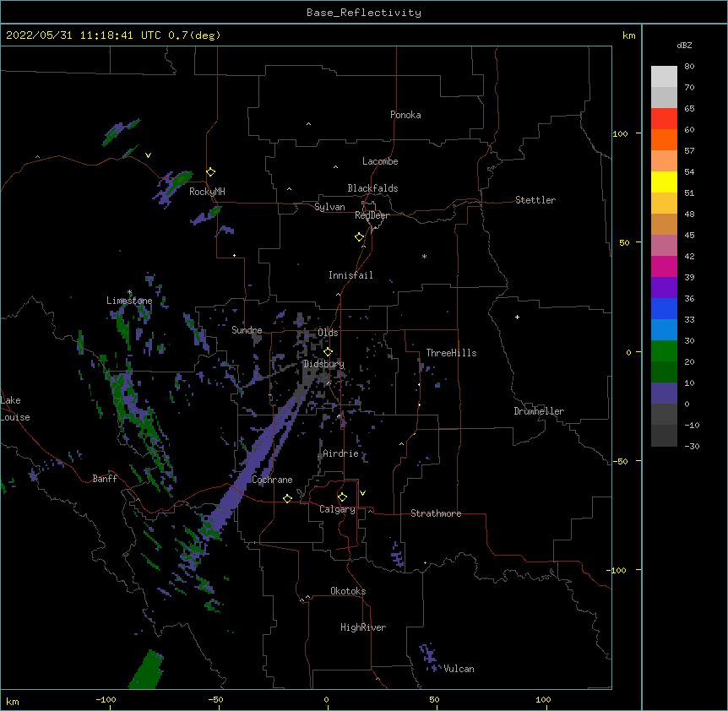Click the dBZ legend heading
Image resolution: width=728 pixels, height=711 pixels.
(684, 46)
